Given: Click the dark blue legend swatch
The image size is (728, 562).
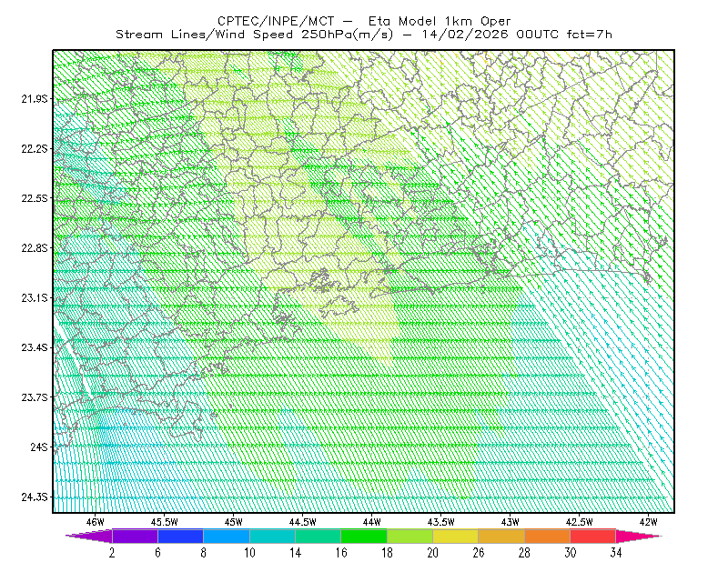Looking at the screenshot, I should coord(180,536).
